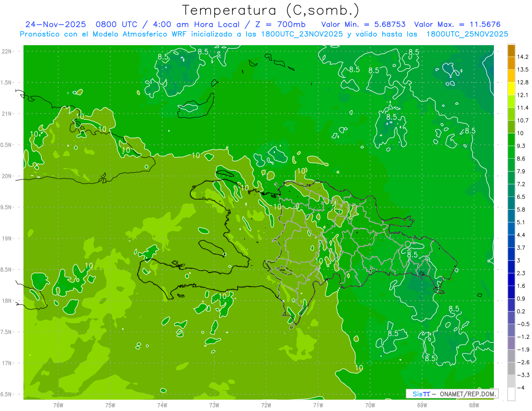Viewport: 532px width, 411px height.
Task: Click the "75W" longitude axis label
Action: tap(110, 405)
